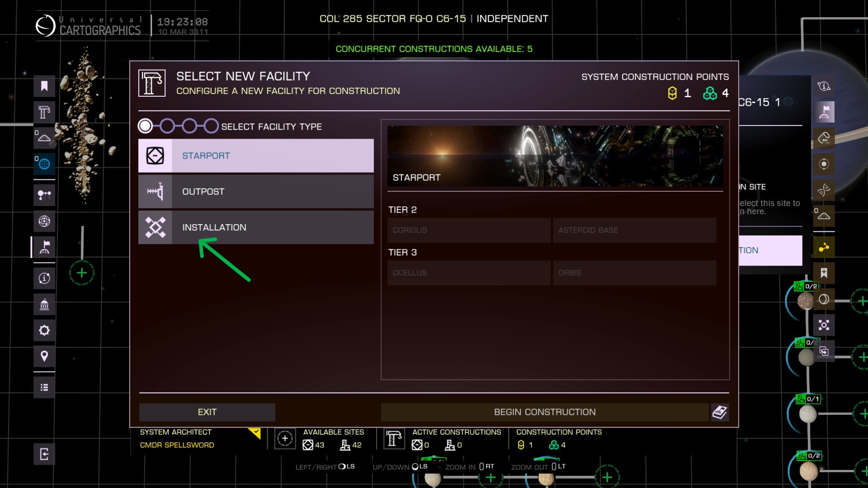Click the first wizard step circle
The height and width of the screenshot is (488, 868).
tap(145, 126)
